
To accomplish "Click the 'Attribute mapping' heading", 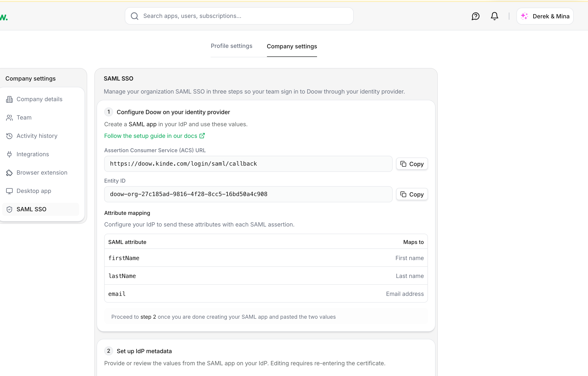I will tap(127, 213).
